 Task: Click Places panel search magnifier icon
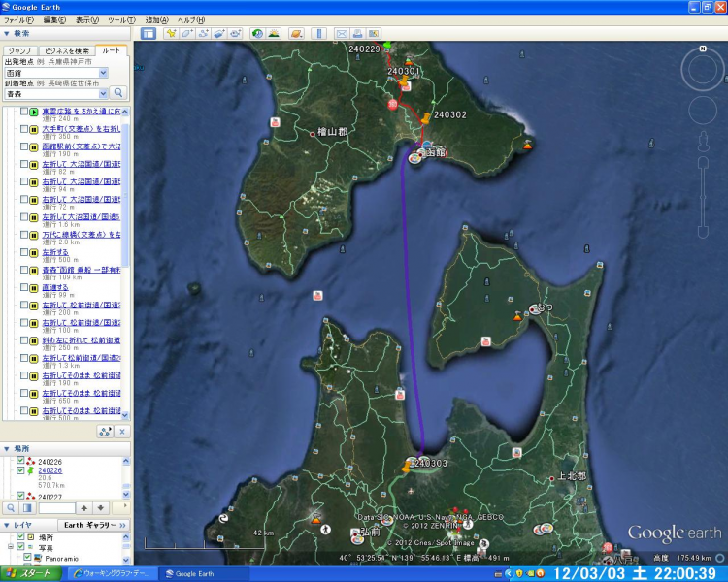[x=11, y=508]
